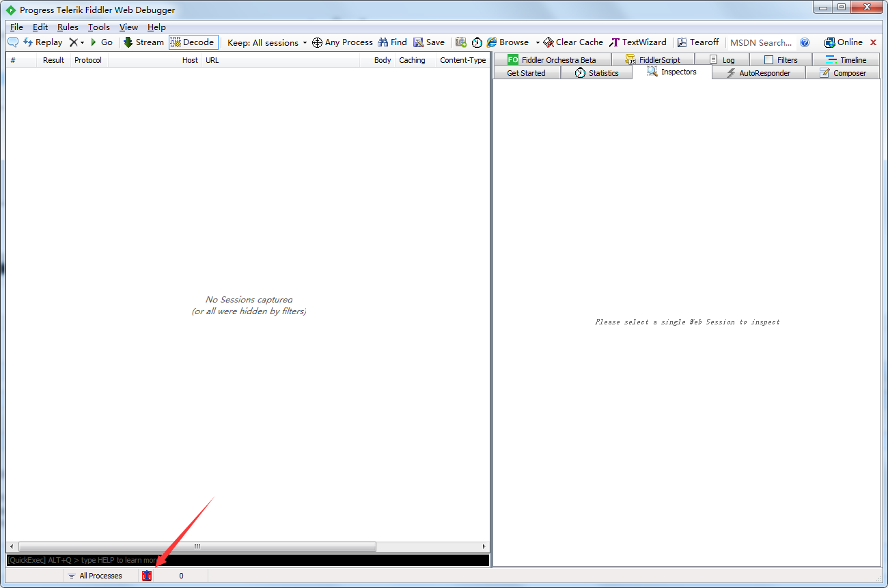
Task: Open the Get Started tab
Action: pyautogui.click(x=526, y=73)
